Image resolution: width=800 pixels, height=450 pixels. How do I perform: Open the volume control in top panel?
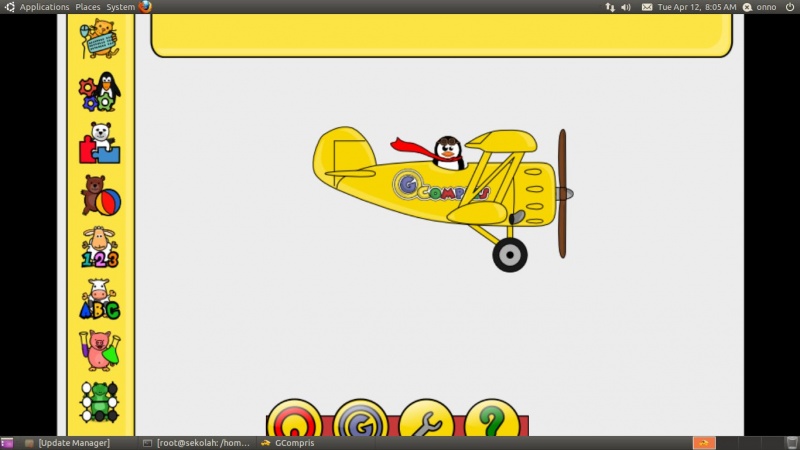click(626, 7)
